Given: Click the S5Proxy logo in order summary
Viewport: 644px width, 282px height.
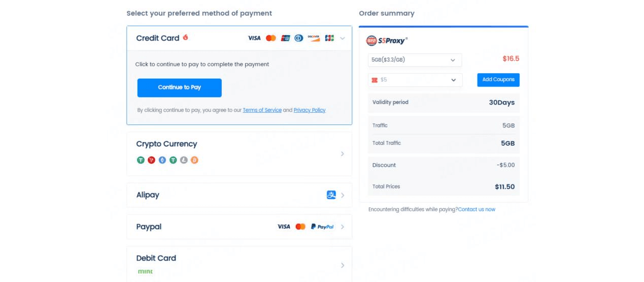Looking at the screenshot, I should pyautogui.click(x=387, y=41).
